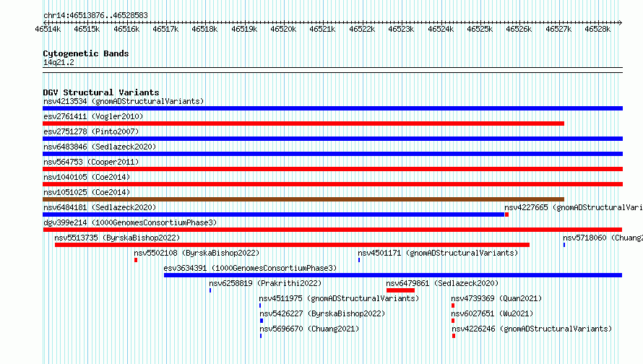Click the blue esv2751278 variant bar

(332, 139)
